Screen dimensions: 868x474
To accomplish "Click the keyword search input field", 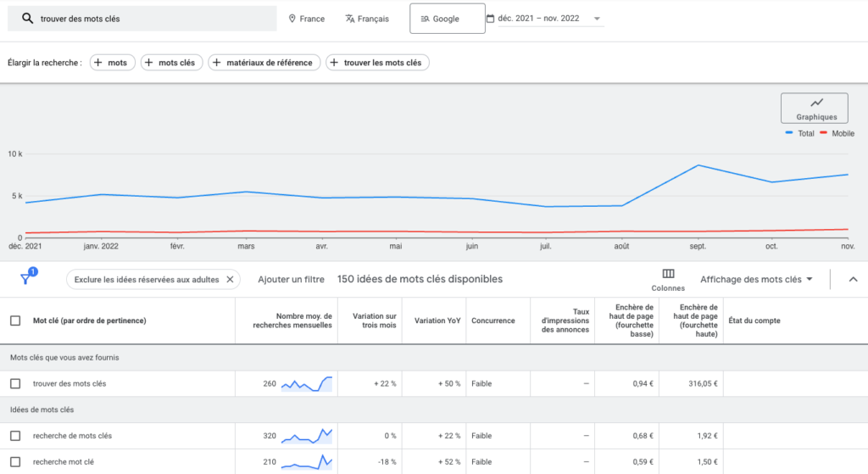I will (x=153, y=19).
